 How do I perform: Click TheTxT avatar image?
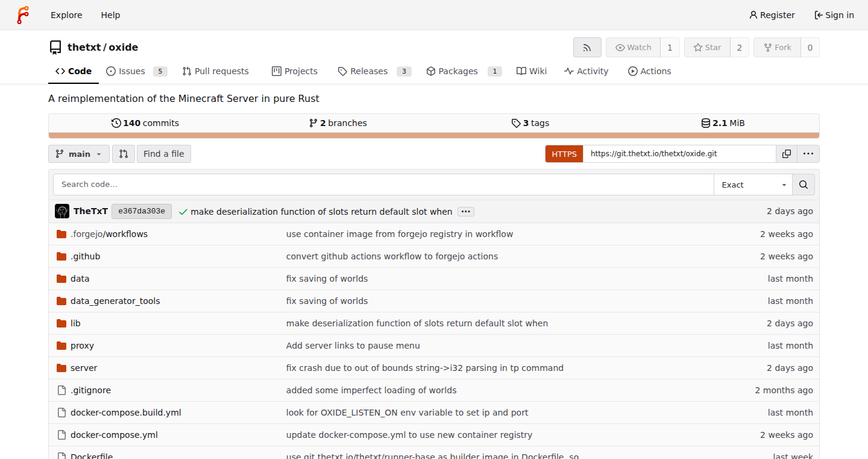tap(62, 211)
